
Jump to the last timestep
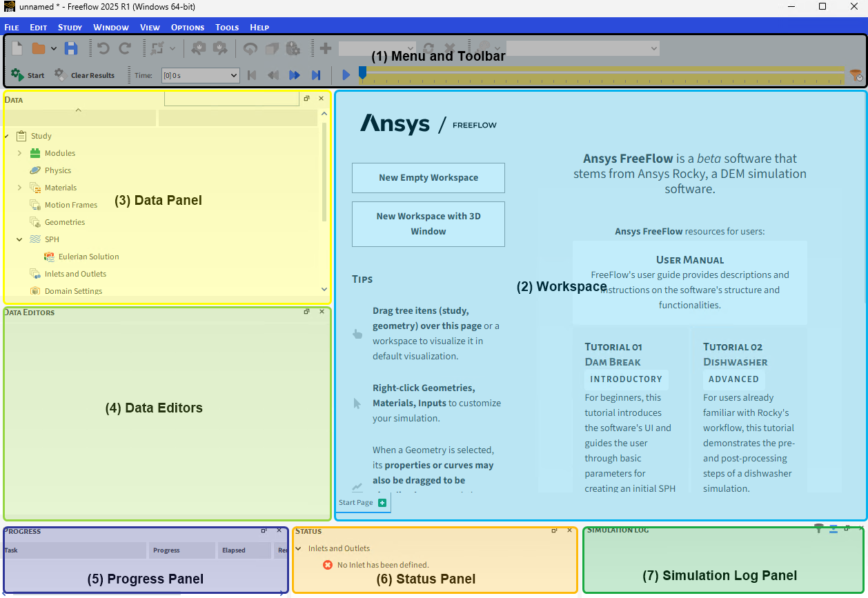(x=316, y=75)
